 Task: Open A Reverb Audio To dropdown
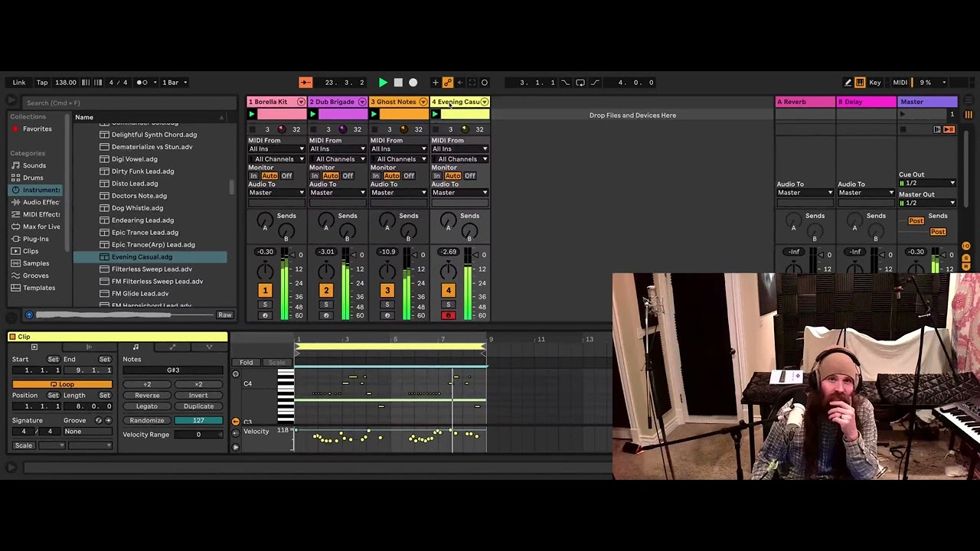click(x=805, y=193)
